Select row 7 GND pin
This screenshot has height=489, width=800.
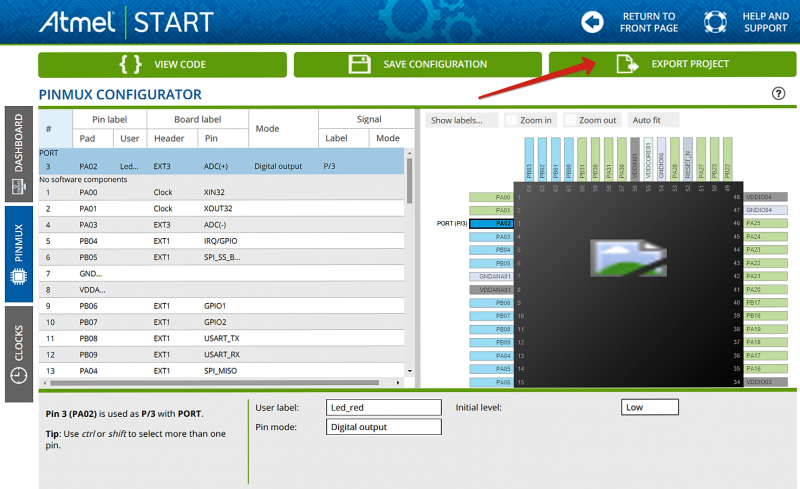221,274
